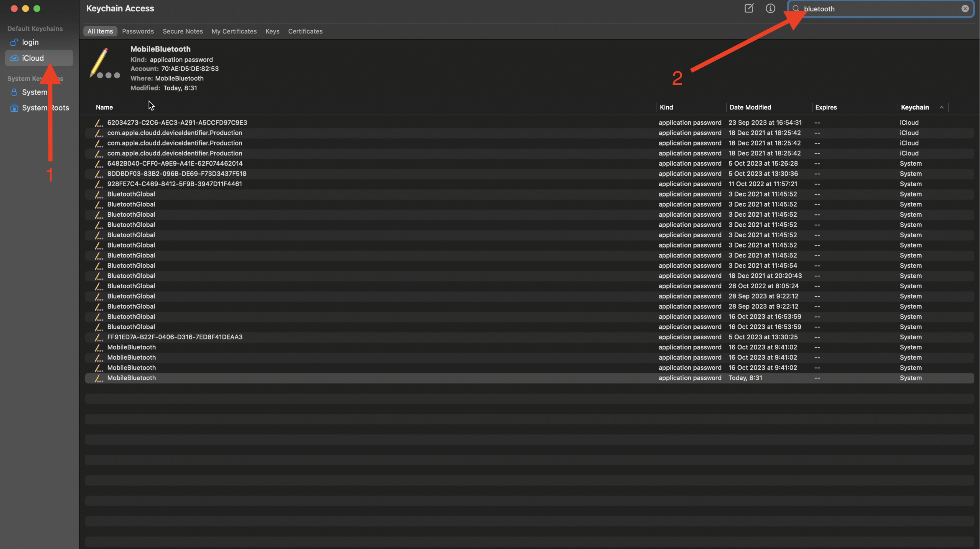The image size is (980, 549).
Task: Select the login keychain unlock icon
Action: pos(14,42)
